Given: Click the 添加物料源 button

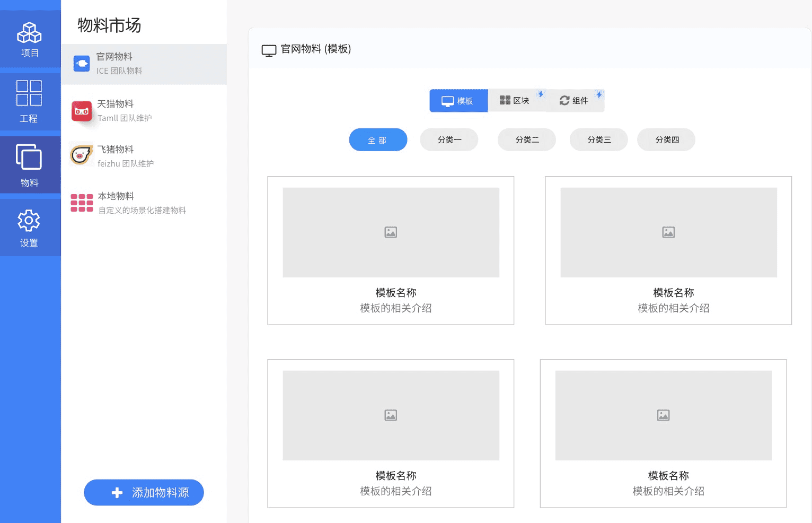Looking at the screenshot, I should [x=144, y=493].
